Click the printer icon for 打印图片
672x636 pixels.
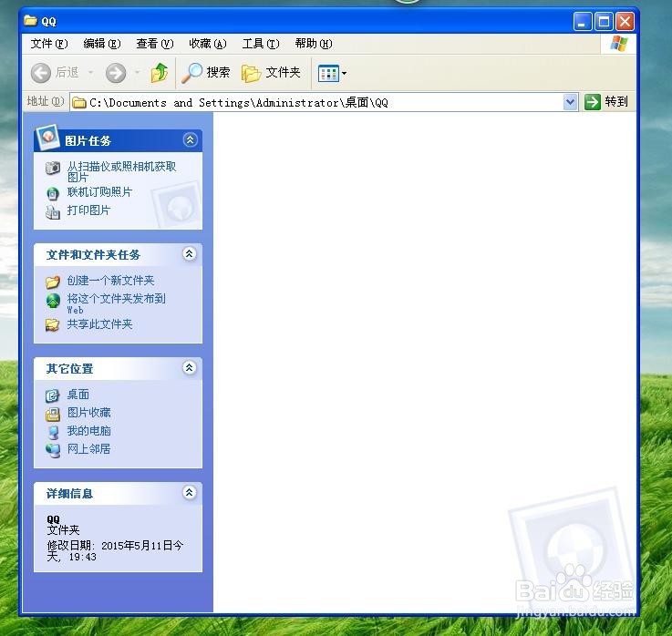click(x=53, y=211)
